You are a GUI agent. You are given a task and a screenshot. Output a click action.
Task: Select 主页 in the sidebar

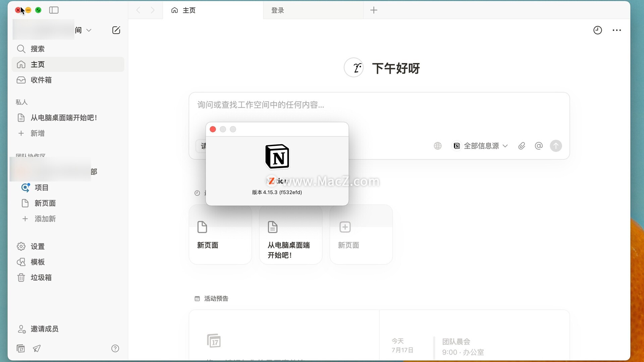pos(68,64)
